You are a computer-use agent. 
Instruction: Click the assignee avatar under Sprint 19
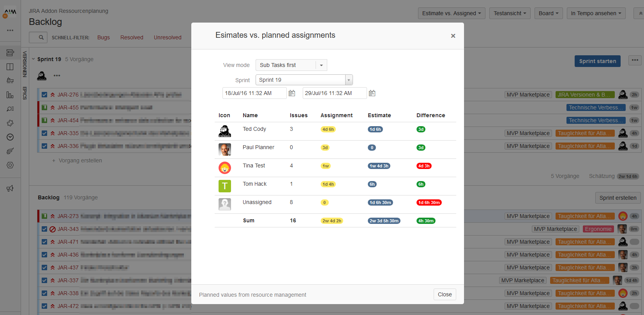(42, 76)
